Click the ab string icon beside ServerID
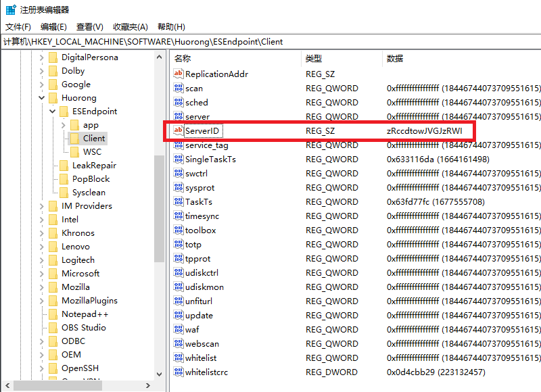Viewport: 541px width, 392px height. pos(177,130)
